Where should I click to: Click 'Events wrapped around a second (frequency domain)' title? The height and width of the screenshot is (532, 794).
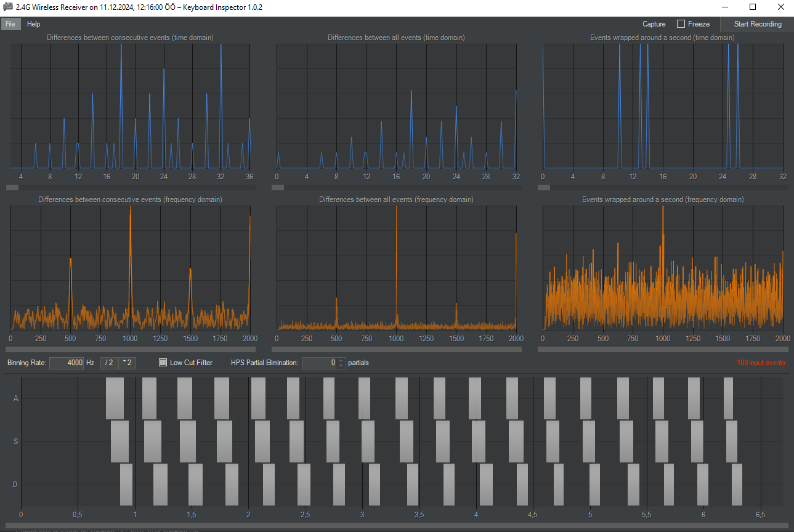point(663,199)
